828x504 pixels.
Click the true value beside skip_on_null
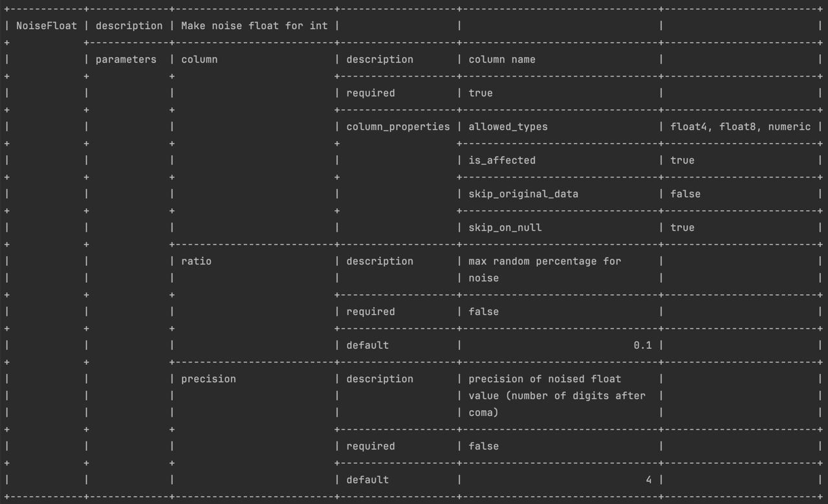[682, 228]
